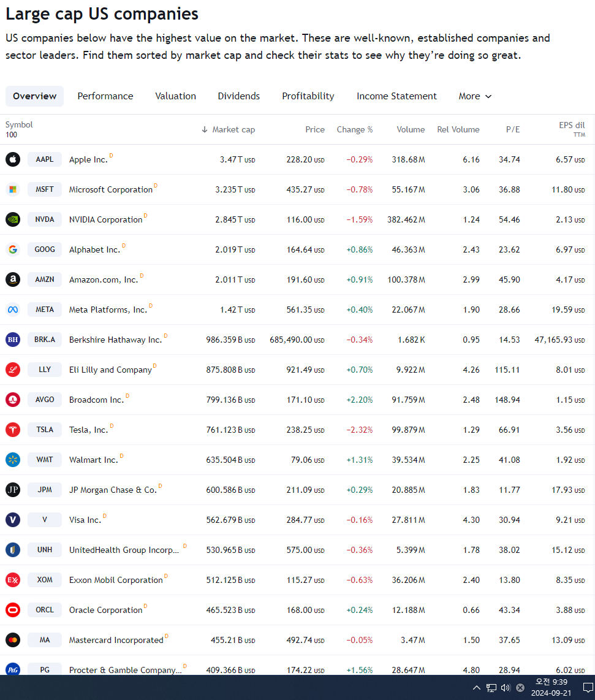Expand the More tabs dropdown
Screen dimensions: 595x700
[475, 96]
